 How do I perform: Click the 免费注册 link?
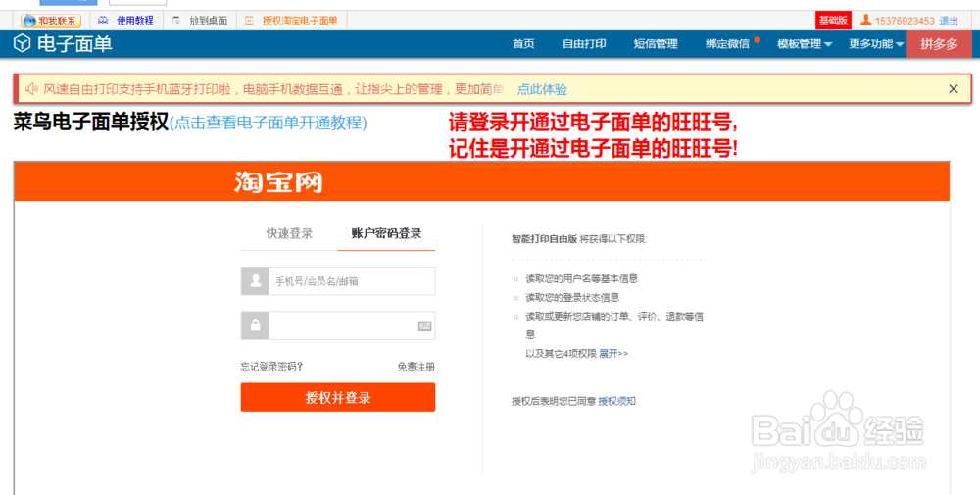416,367
